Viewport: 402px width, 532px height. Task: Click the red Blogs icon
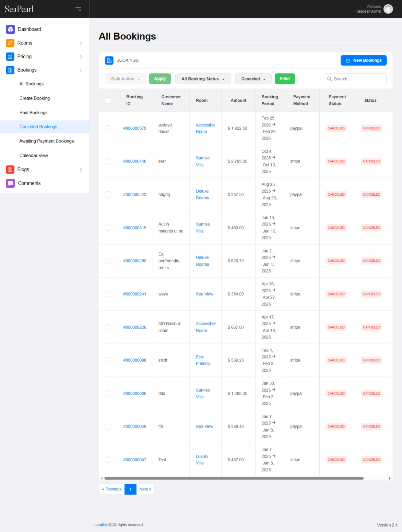10,169
